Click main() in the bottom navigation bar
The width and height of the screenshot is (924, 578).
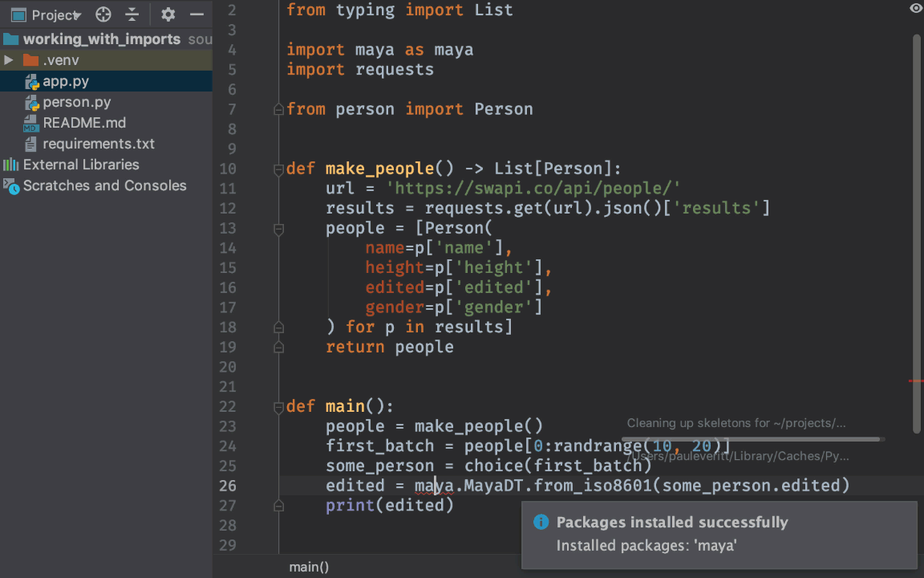coord(308,567)
